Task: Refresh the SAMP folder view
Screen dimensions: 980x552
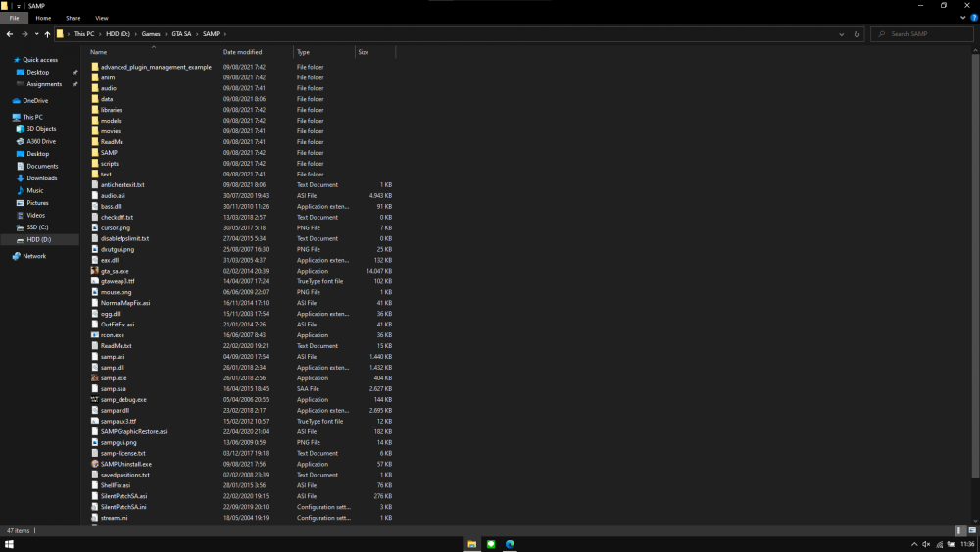Action: tap(857, 34)
